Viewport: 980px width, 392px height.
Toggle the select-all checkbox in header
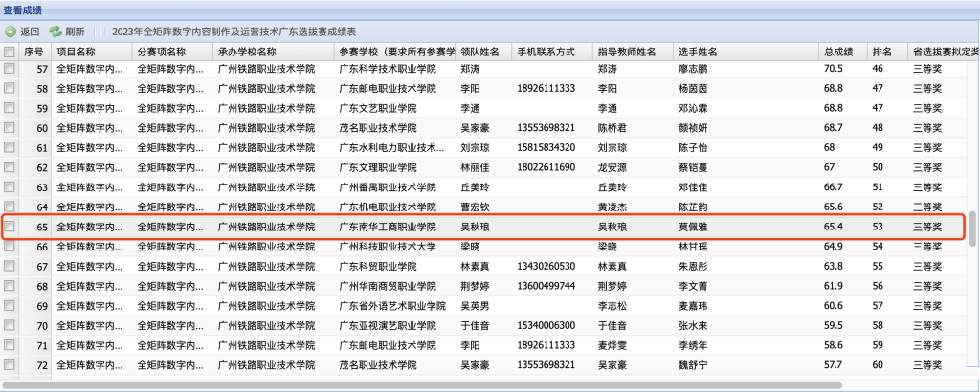(10, 52)
